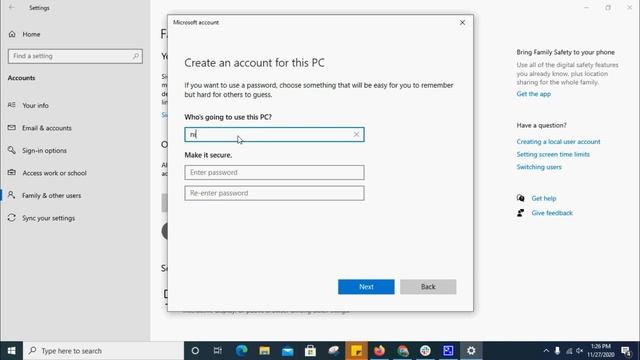Switch to Chrome in the taskbar

(402, 351)
